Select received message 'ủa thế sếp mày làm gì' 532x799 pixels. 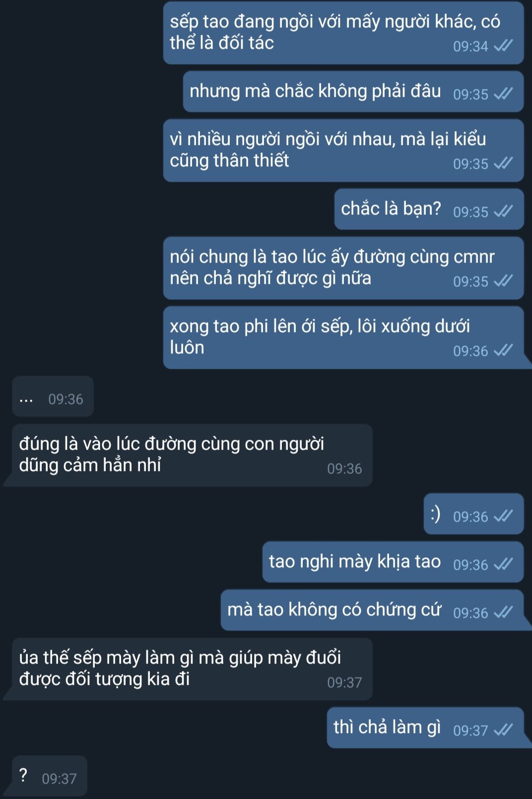click(193, 669)
